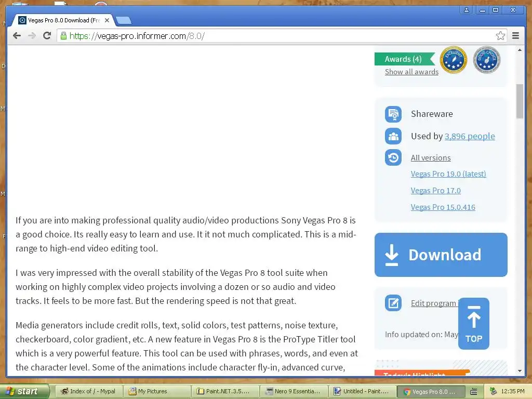Open the 3,896 people link
Viewport: 532px width, 399px height.
click(x=470, y=137)
